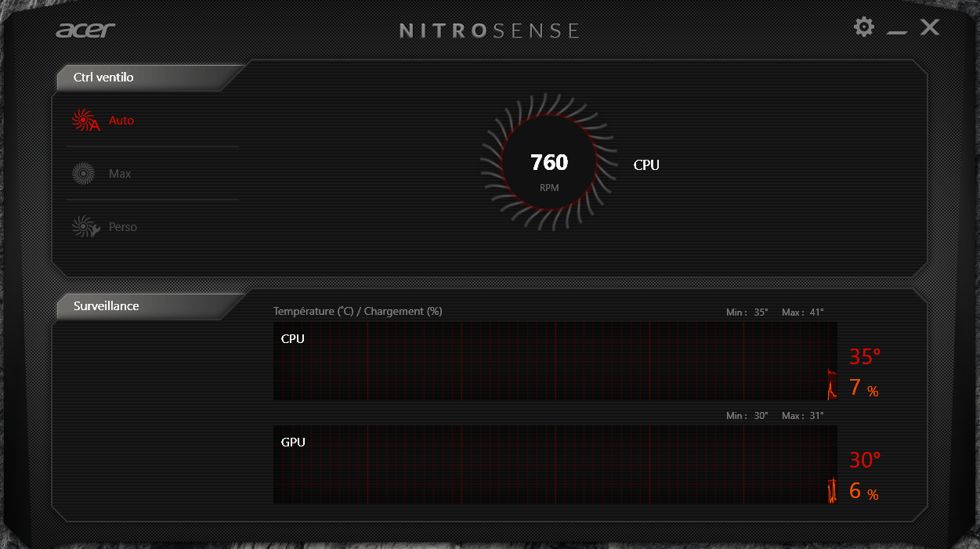The width and height of the screenshot is (980, 549).
Task: Click the Perso custom fan icon
Action: (85, 227)
